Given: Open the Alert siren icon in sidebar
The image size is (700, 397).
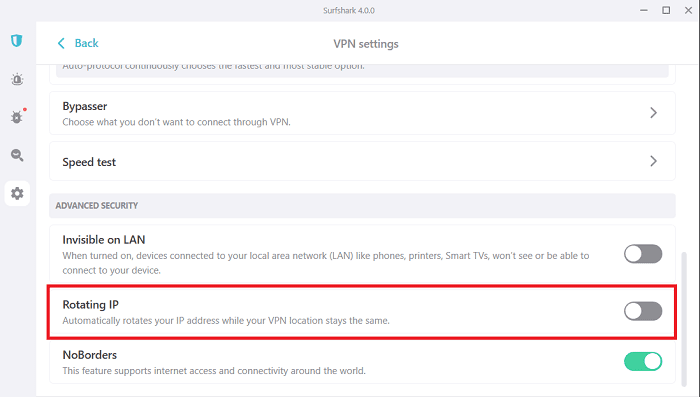Looking at the screenshot, I should click(x=17, y=79).
